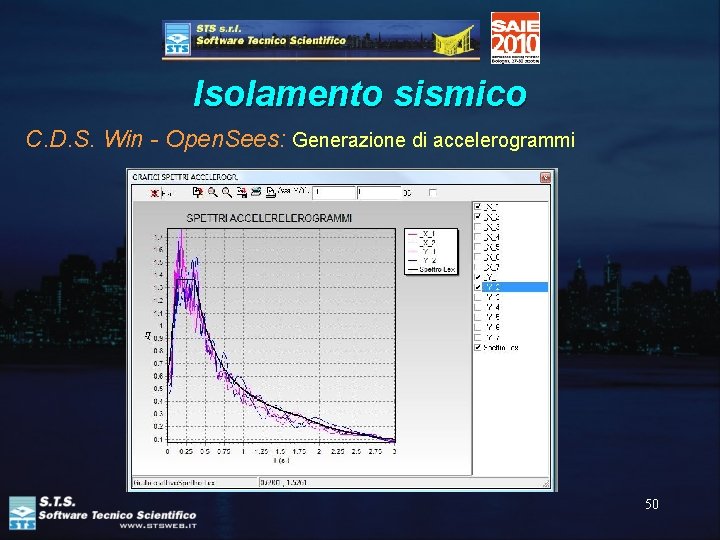Click the SAIE 2010 logo
The image size is (720, 540).
click(515, 38)
